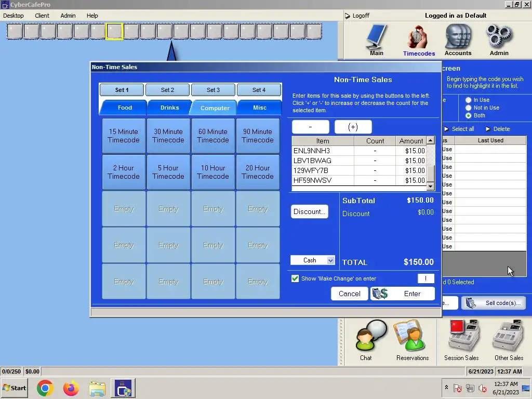Select the HF59NWSV item row
This screenshot has height=399, width=532.
click(x=358, y=180)
